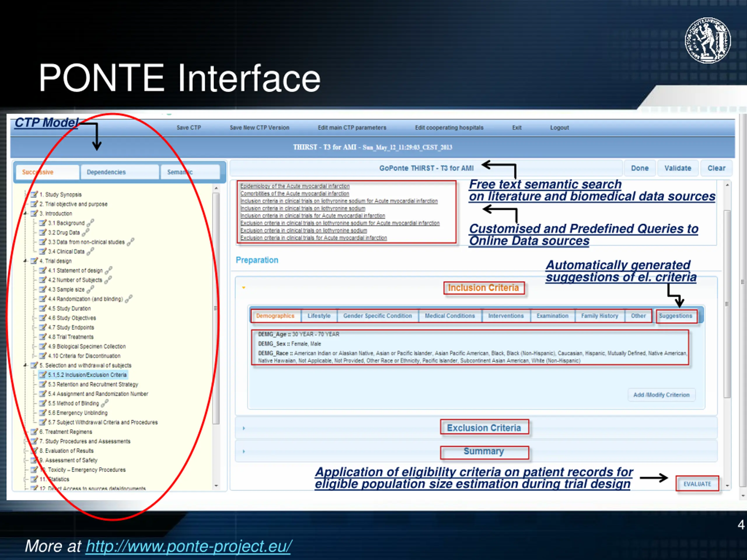Expand the Exclusion Criteria section arrow
Screen dimensions: 747x560
(243, 428)
